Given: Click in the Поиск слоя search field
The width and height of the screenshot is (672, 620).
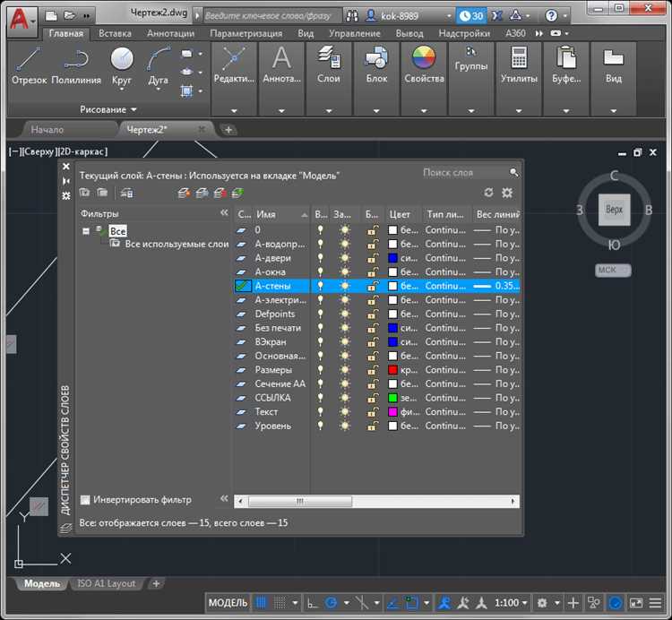Looking at the screenshot, I should (464, 173).
